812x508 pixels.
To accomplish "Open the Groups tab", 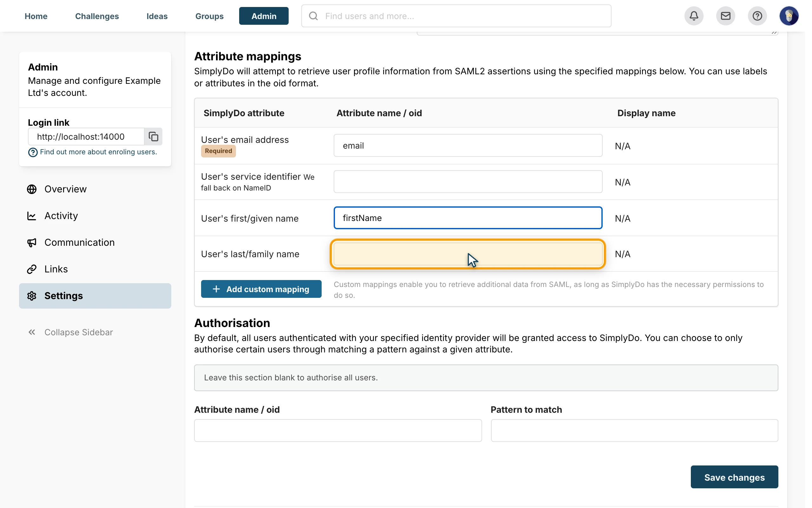I will coord(209,16).
